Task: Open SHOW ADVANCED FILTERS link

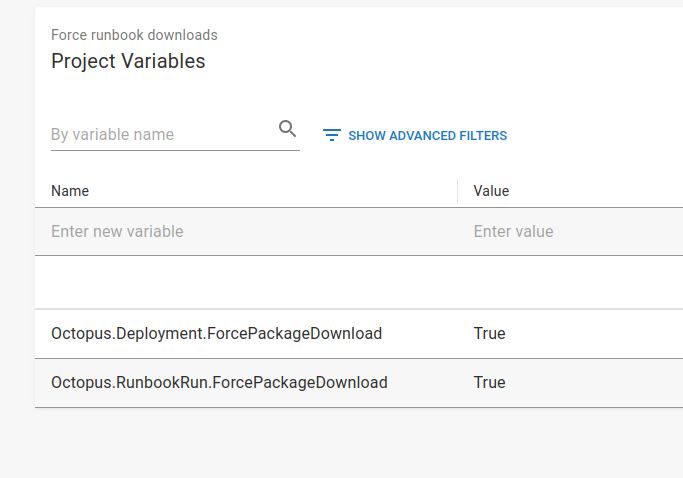Action: tap(427, 136)
